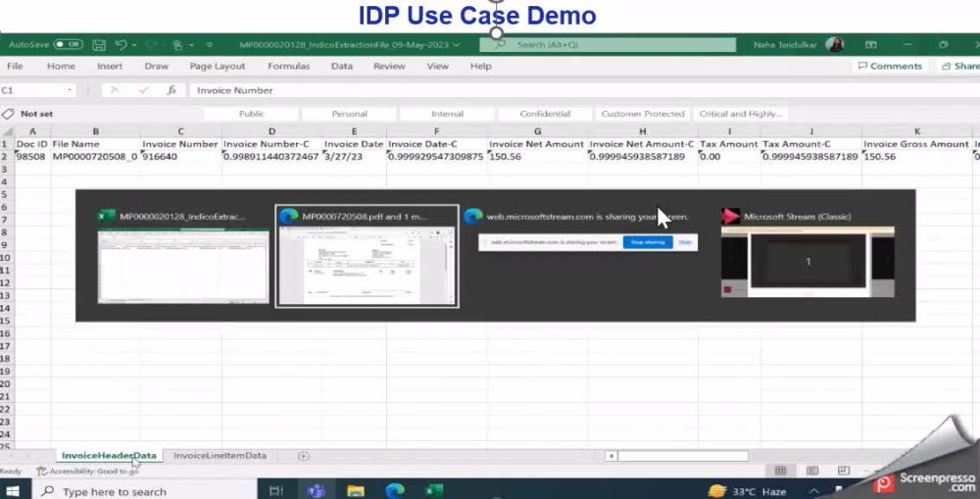
Task: Select row 2 header
Action: point(5,156)
